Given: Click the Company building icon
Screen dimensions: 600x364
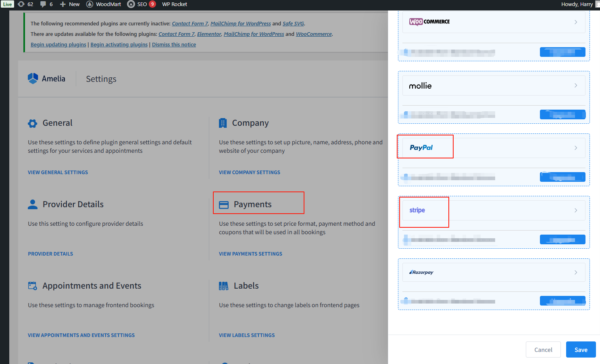Looking at the screenshot, I should pos(223,123).
